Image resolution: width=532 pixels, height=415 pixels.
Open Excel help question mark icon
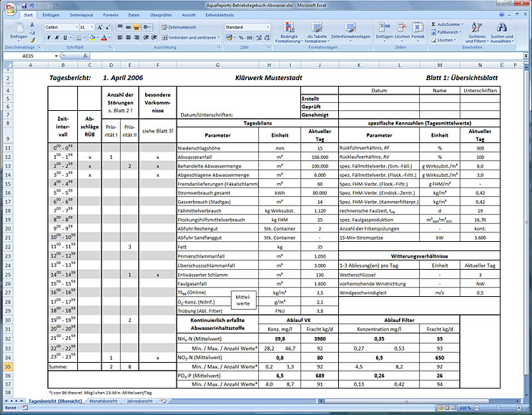coord(501,14)
